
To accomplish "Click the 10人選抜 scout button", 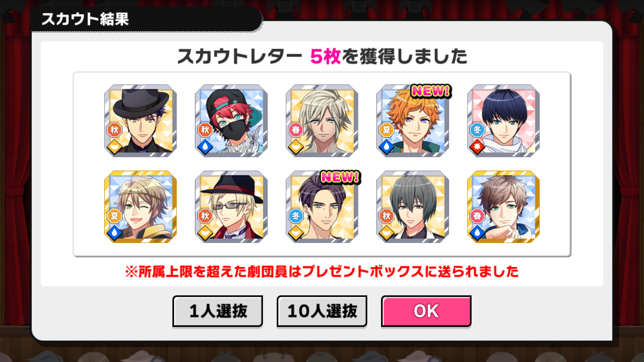I will click(x=322, y=311).
